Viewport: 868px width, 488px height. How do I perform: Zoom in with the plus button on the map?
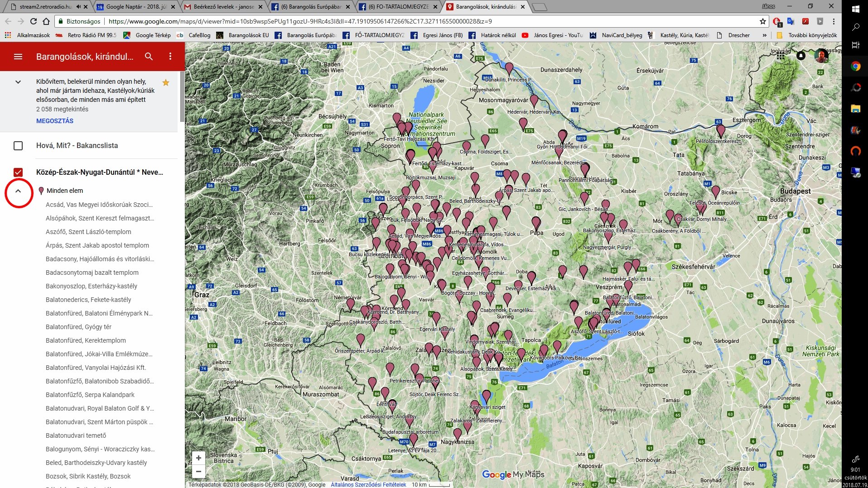(198, 458)
